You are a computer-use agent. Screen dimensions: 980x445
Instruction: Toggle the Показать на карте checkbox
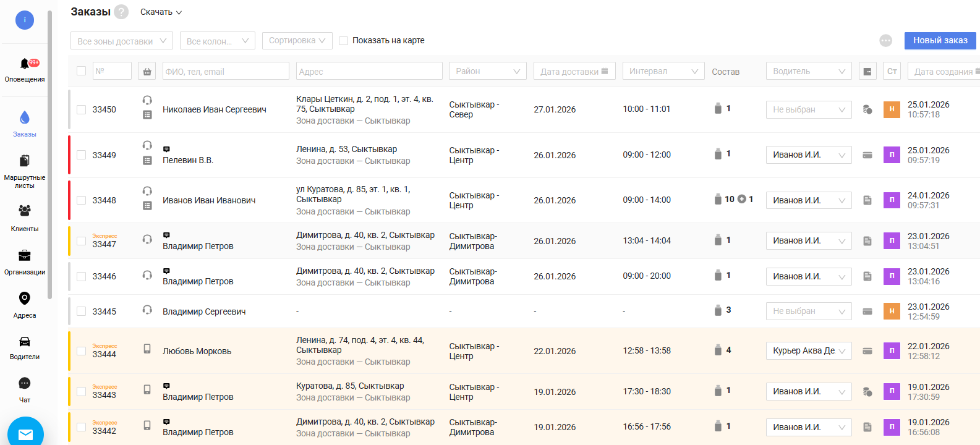[344, 40]
